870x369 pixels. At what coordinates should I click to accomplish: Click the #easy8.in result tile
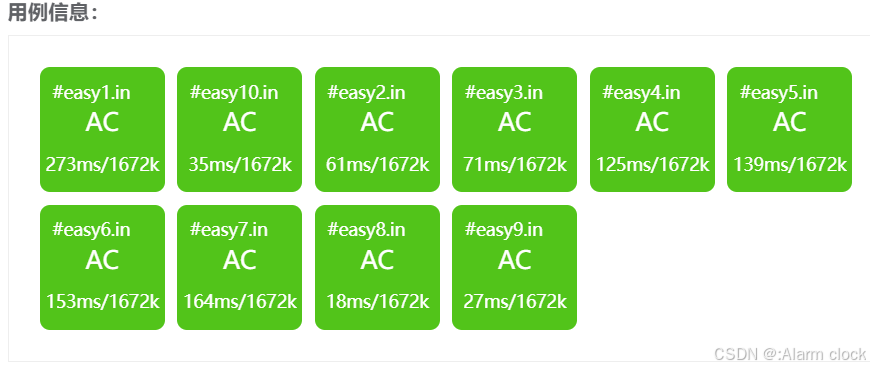click(377, 267)
